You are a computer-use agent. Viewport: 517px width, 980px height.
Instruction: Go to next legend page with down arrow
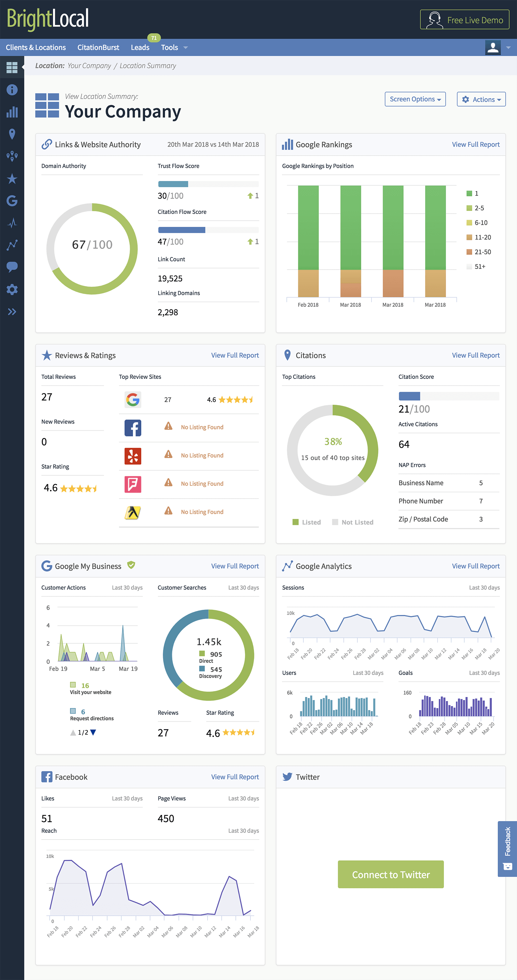93,733
